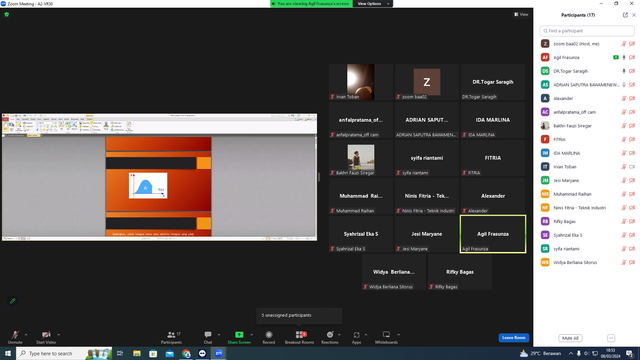Toggle microphone for Rifky Bagas in list
This screenshot has height=360, width=640.
624,222
